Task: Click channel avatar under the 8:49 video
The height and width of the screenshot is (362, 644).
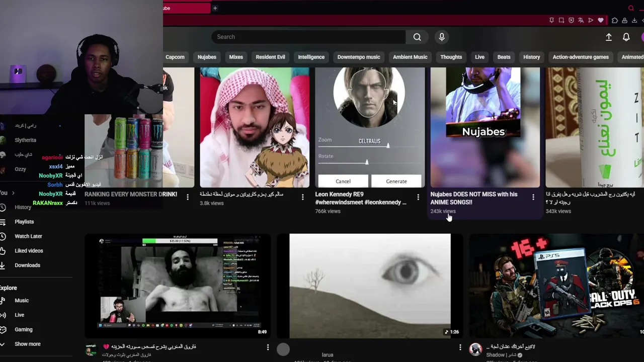Action: tap(91, 350)
